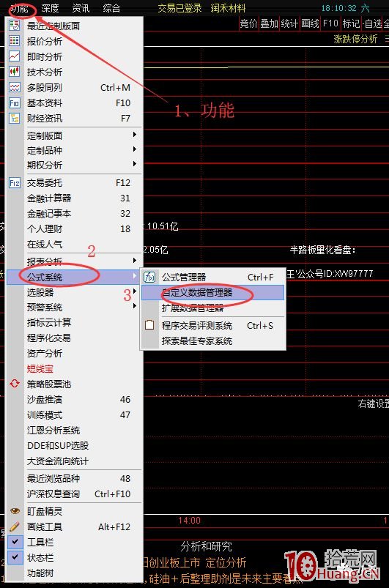Click the 分析和研究 label
This screenshot has height=588, width=389.
pyautogui.click(x=207, y=546)
